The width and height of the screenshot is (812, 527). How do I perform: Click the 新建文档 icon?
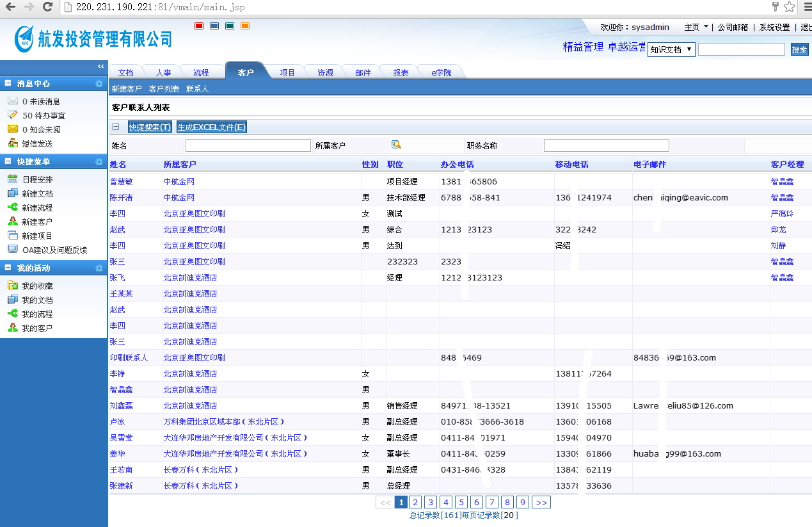(12, 193)
